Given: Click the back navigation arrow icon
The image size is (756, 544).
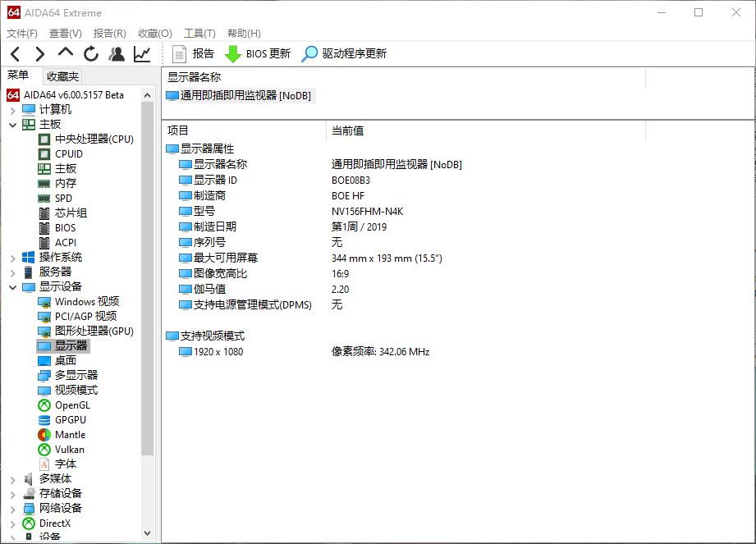Looking at the screenshot, I should tap(15, 54).
